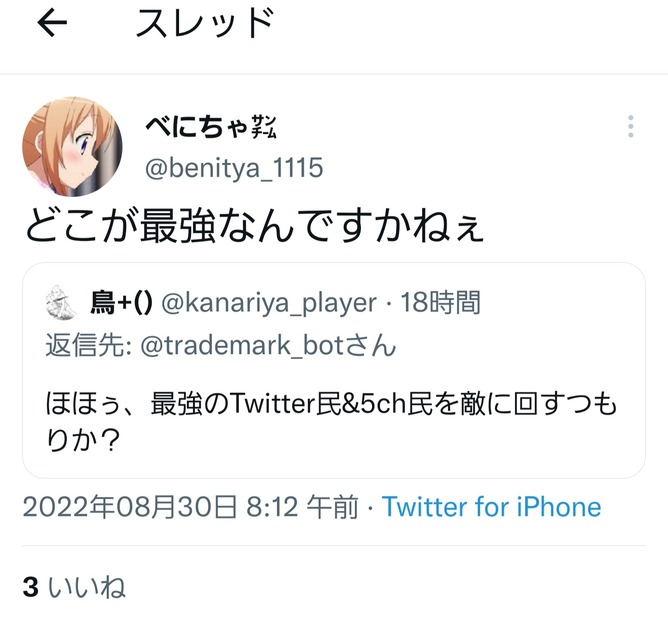View the 3 いいね likes list
This screenshot has width=668, height=619.
[74, 587]
